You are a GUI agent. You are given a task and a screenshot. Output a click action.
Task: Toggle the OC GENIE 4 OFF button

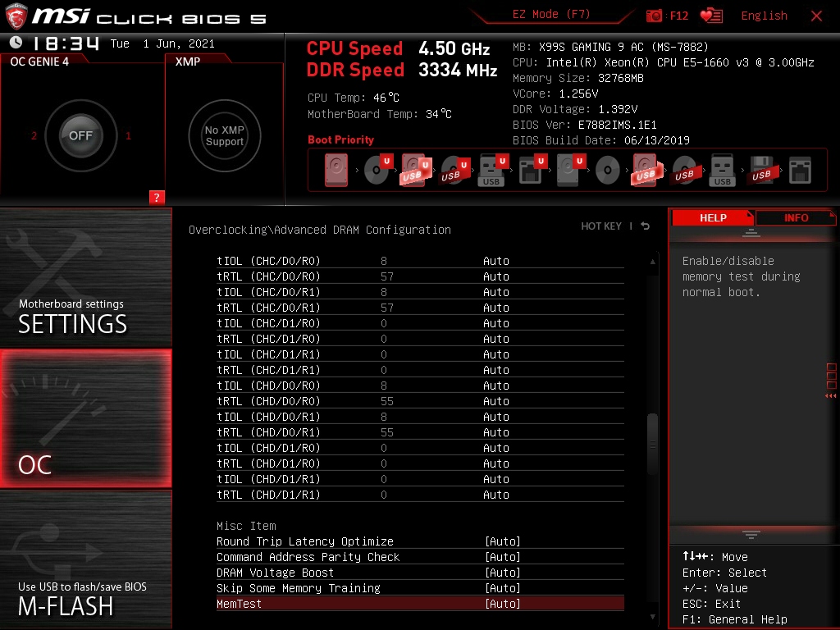click(80, 135)
